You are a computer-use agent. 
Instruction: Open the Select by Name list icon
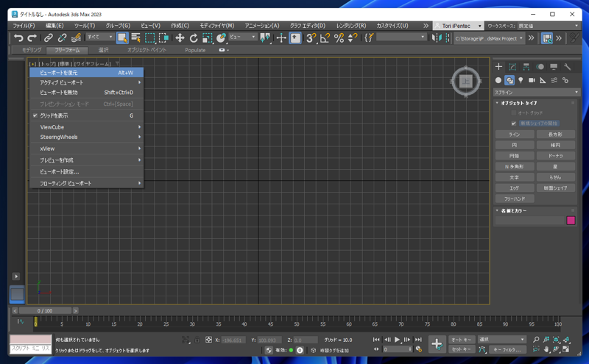click(x=135, y=38)
